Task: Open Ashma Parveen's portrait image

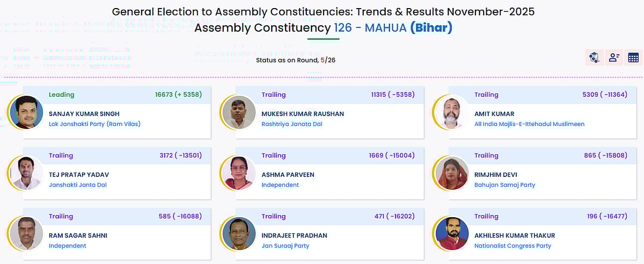Action: point(239,173)
